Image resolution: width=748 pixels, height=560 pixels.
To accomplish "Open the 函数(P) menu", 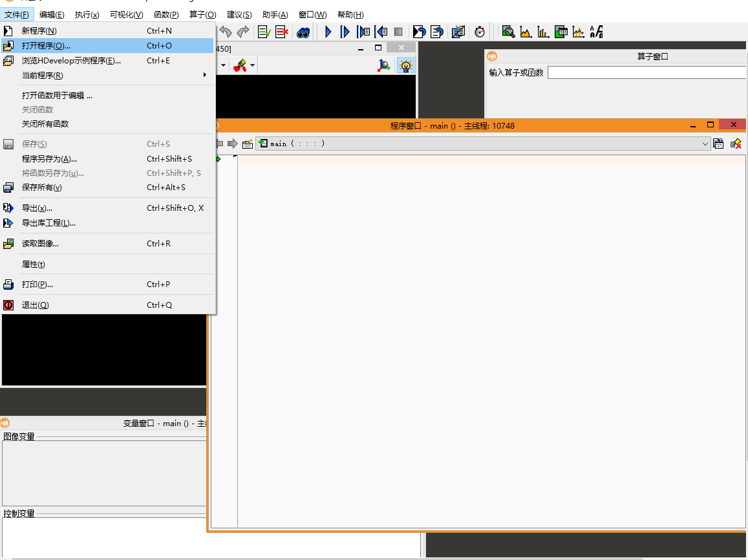I will 166,15.
